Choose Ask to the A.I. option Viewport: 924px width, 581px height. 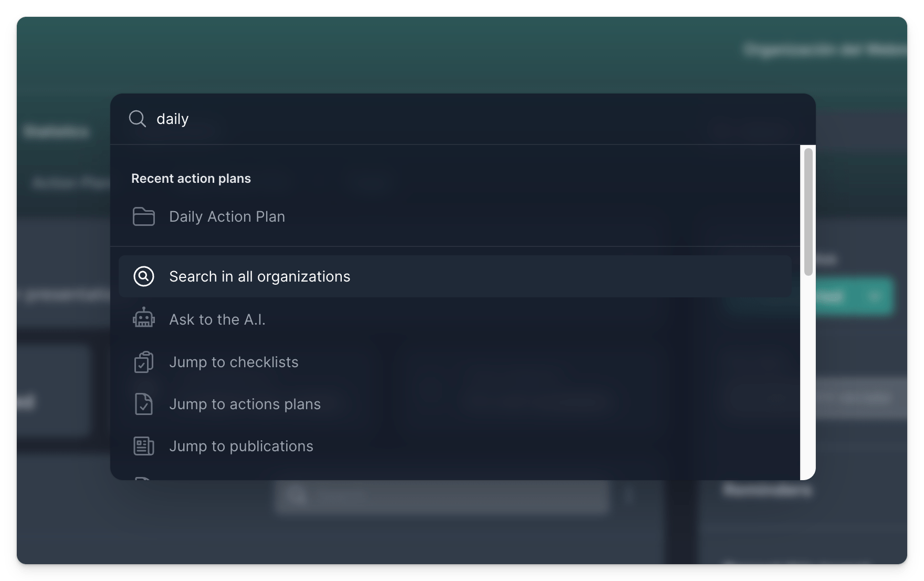217,319
